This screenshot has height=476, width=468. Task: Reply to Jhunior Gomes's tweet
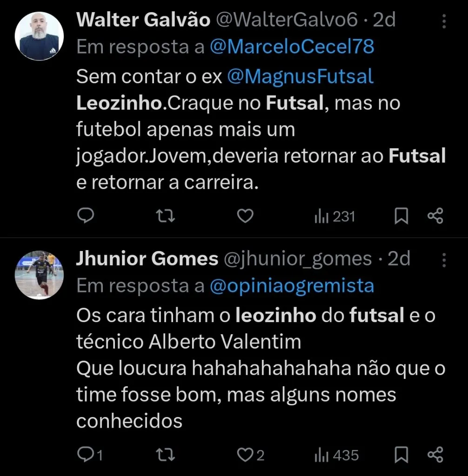(87, 455)
